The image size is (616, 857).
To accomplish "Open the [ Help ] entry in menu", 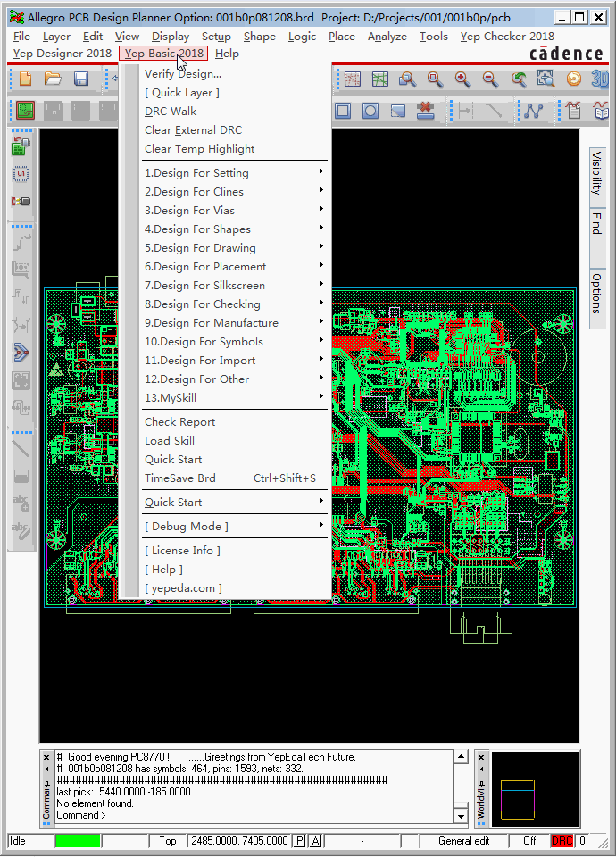I will click(234, 570).
